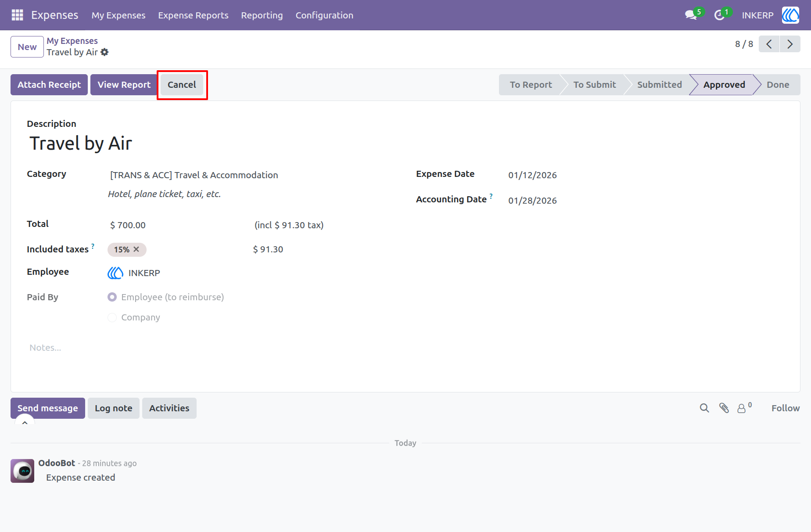
Task: Click the INKERP employee avatar icon
Action: pyautogui.click(x=115, y=273)
